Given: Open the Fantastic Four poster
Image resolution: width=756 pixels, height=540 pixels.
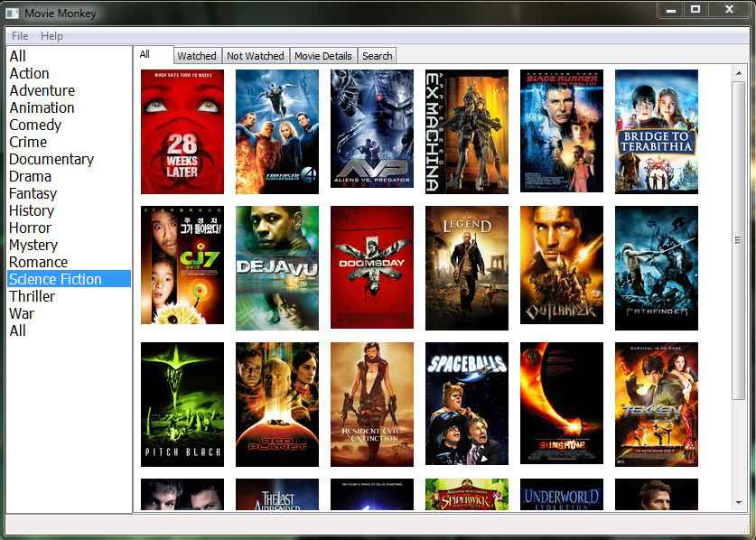Looking at the screenshot, I should [277, 132].
